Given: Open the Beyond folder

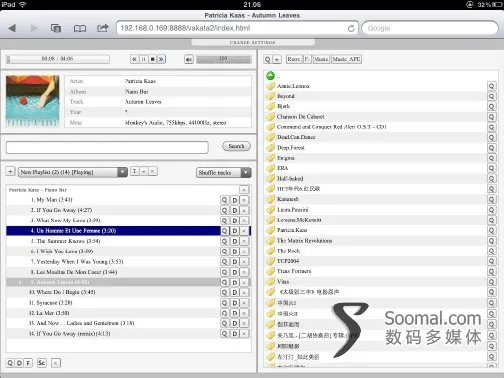Looking at the screenshot, I should click(286, 96).
